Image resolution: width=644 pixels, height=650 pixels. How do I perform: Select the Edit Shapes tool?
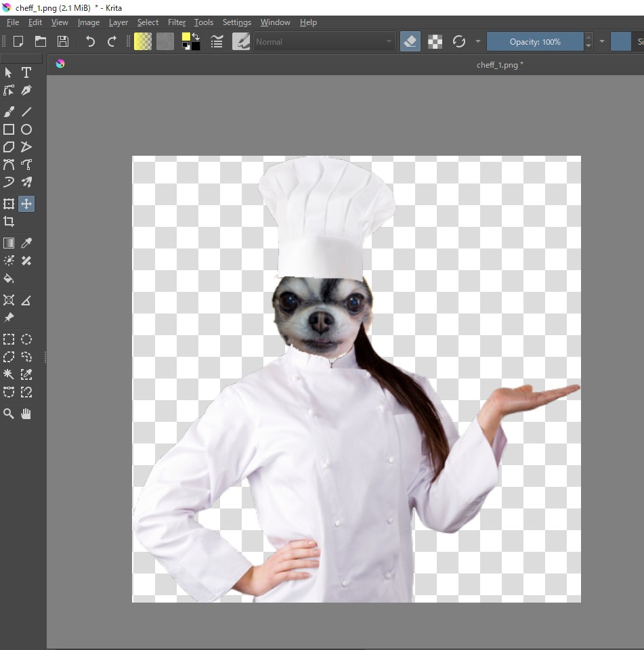9,90
